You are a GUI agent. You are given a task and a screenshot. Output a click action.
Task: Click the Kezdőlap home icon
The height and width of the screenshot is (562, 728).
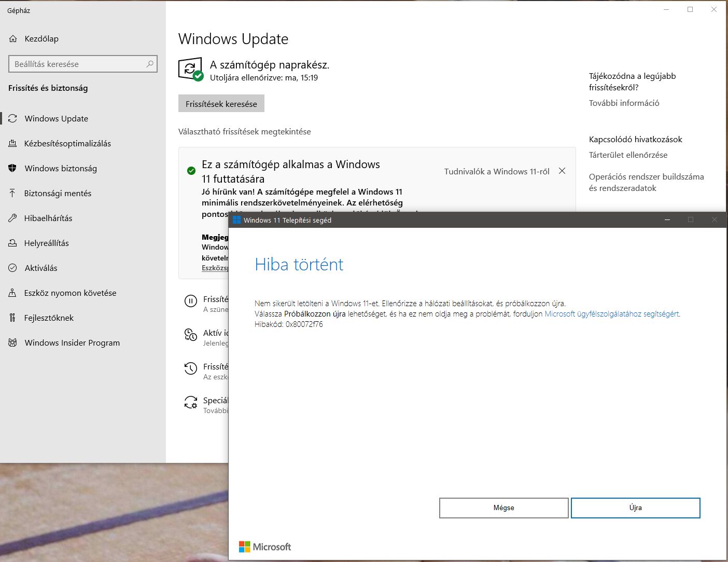pos(13,39)
